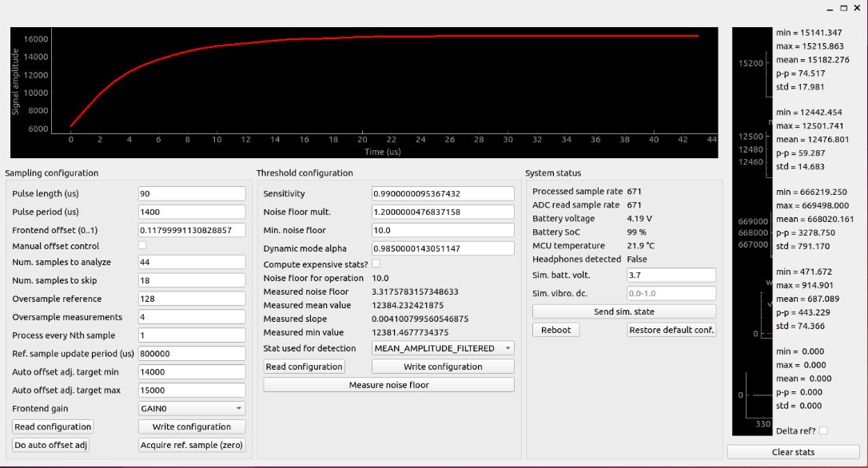
Task: Select Num. samples to analyze field
Action: click(192, 262)
